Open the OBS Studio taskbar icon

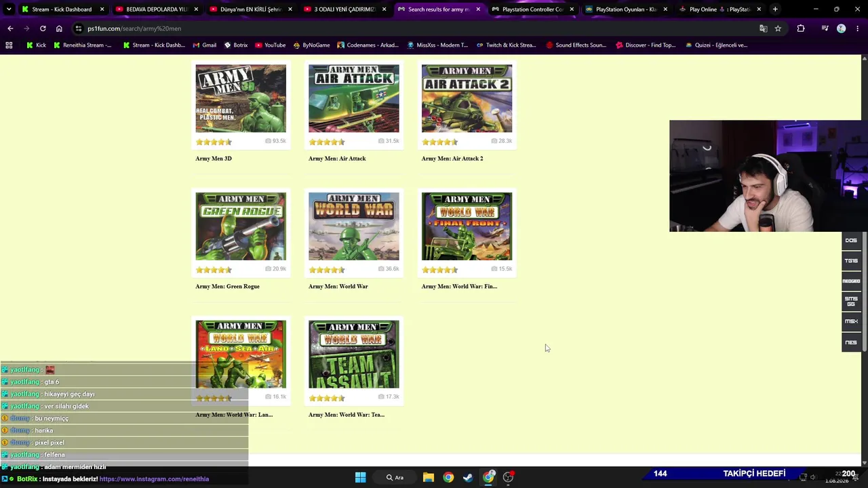508,477
